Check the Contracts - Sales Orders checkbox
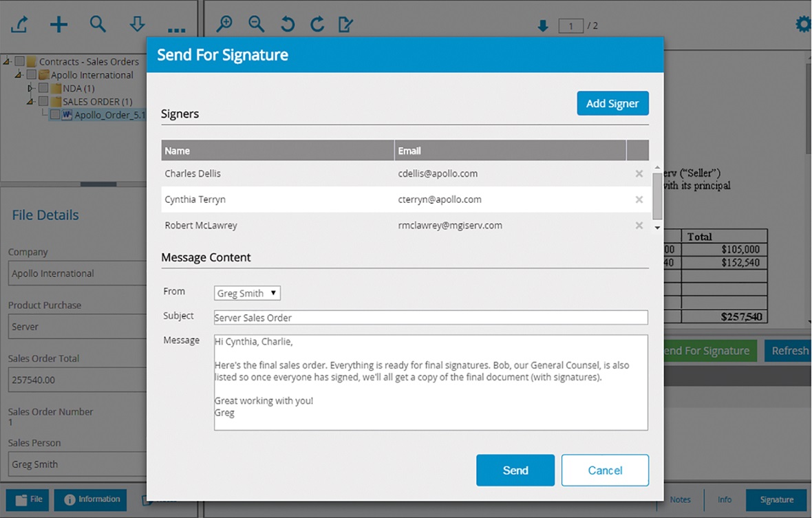This screenshot has width=812, height=518. pos(20,61)
